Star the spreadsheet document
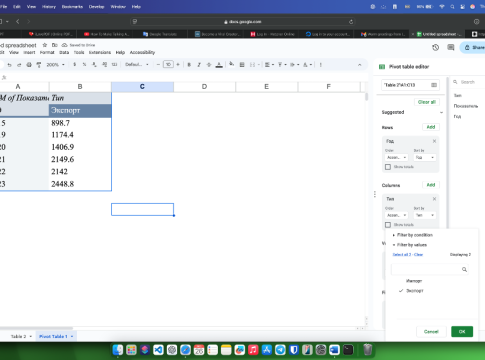 point(45,45)
